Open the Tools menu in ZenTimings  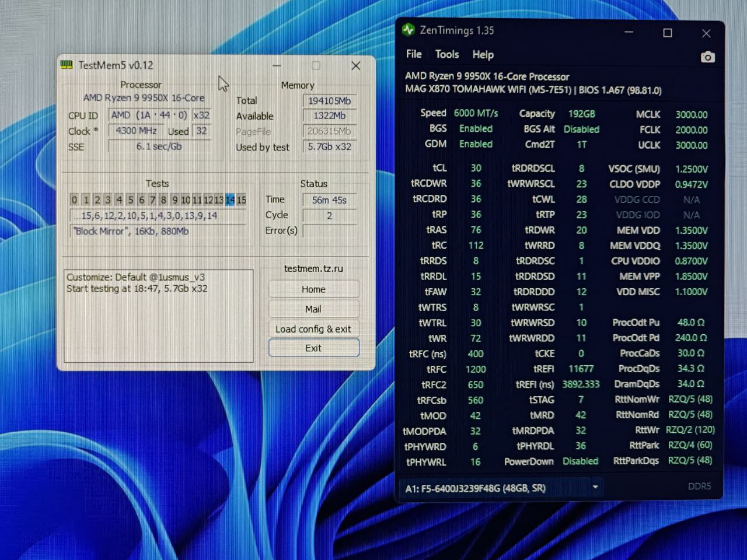[x=447, y=54]
